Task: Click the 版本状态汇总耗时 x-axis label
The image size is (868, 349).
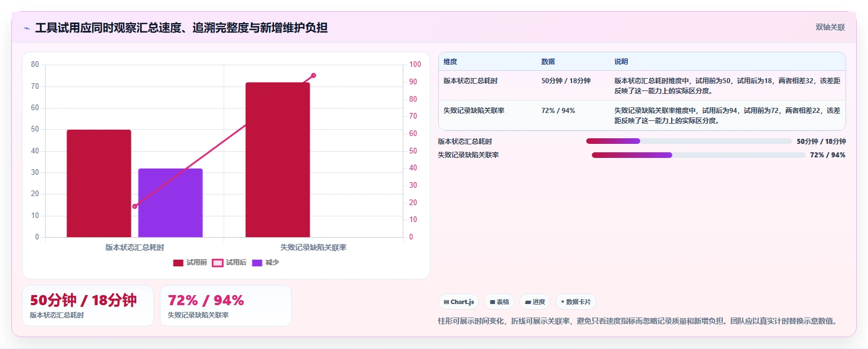Action: click(x=135, y=247)
